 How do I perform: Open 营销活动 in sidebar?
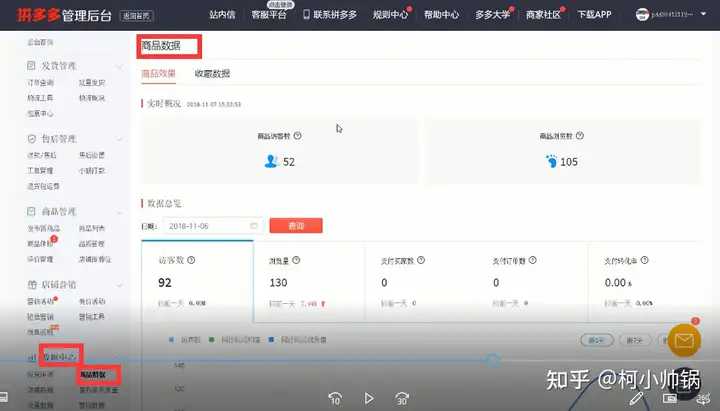coord(40,301)
